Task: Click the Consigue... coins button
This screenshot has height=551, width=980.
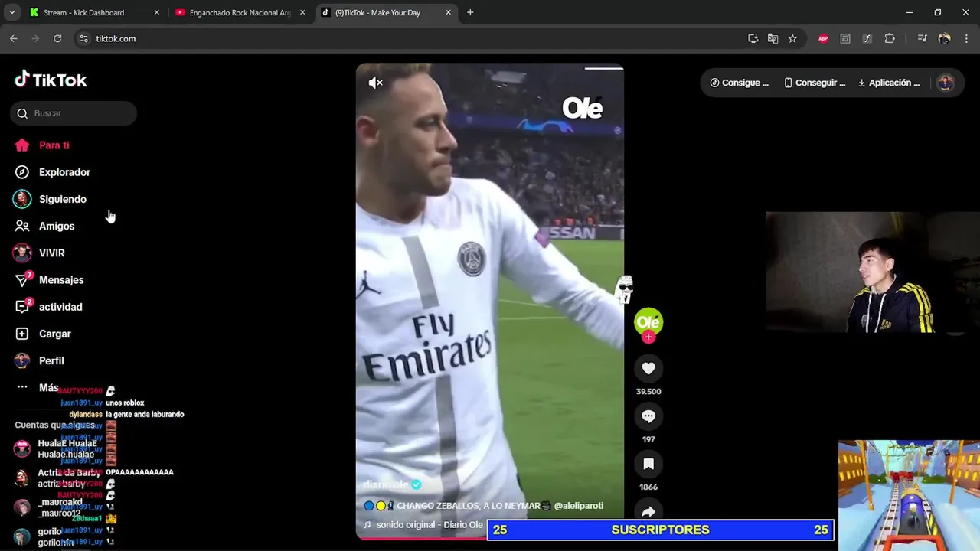Action: [x=739, y=83]
